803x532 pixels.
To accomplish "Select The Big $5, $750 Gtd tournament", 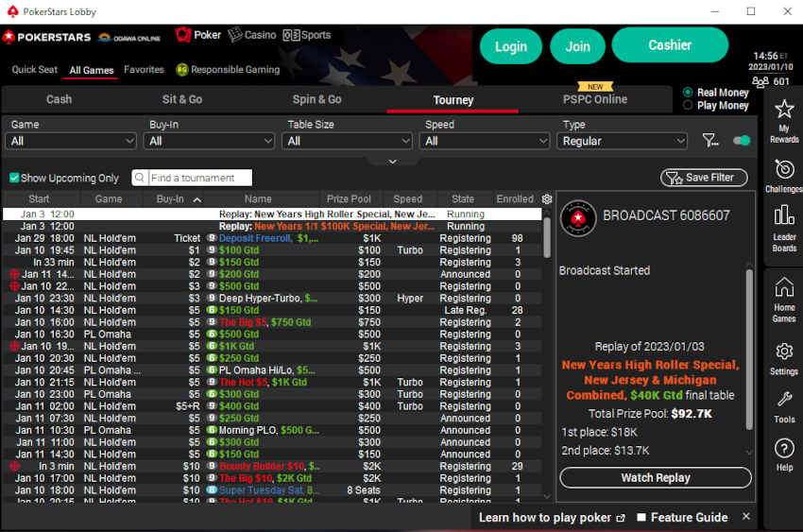I will (x=272, y=322).
